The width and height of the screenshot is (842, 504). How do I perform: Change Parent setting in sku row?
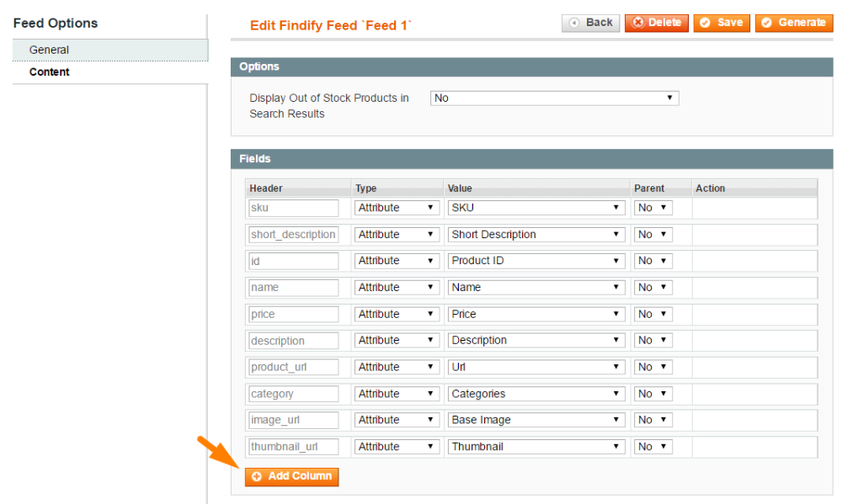click(653, 208)
